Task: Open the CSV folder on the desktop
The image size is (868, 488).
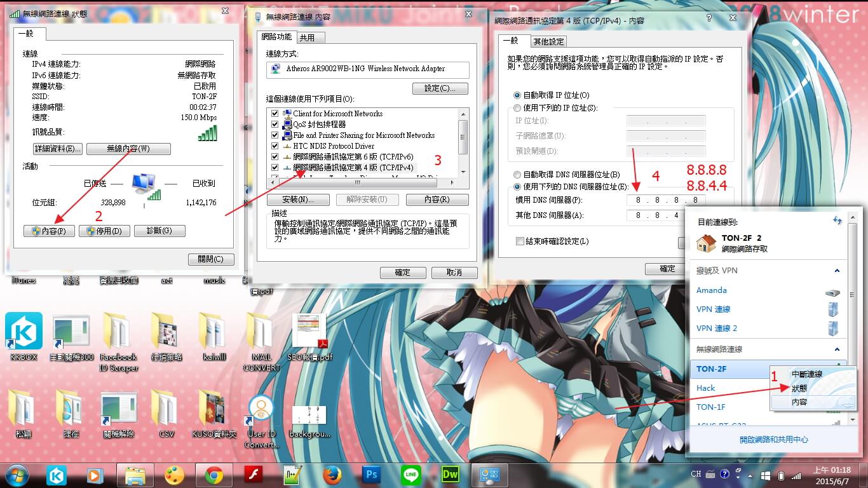Action: tap(166, 414)
